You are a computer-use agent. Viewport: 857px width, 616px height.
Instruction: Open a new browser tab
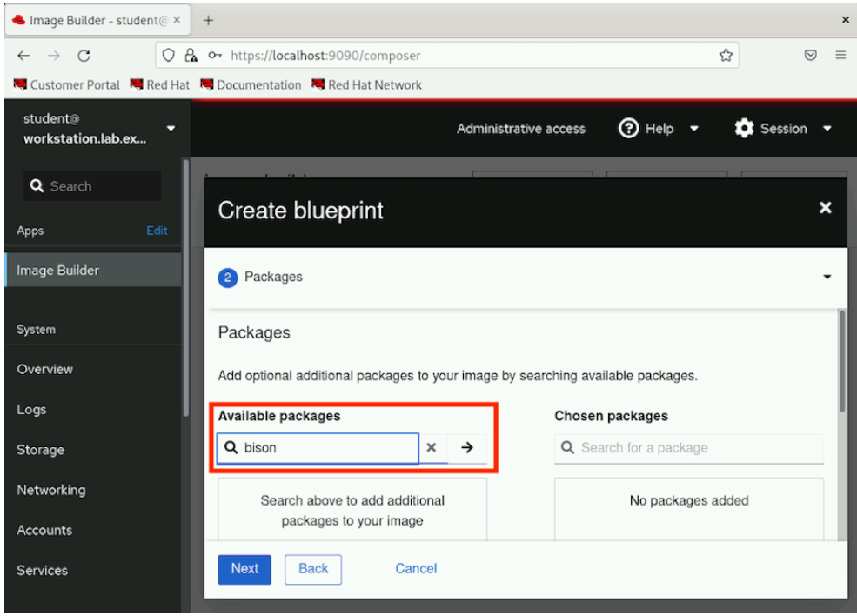click(208, 21)
